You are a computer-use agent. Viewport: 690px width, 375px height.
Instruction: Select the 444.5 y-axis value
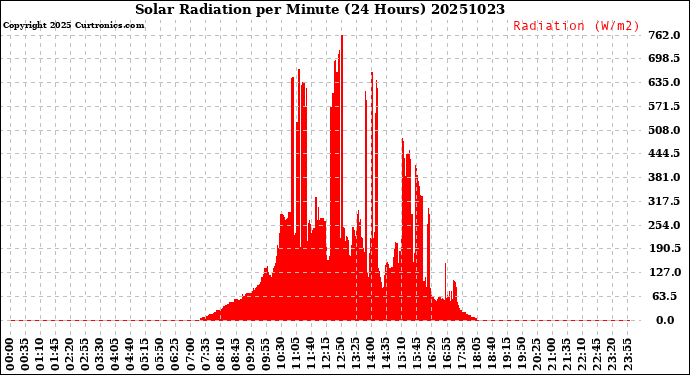coord(664,153)
